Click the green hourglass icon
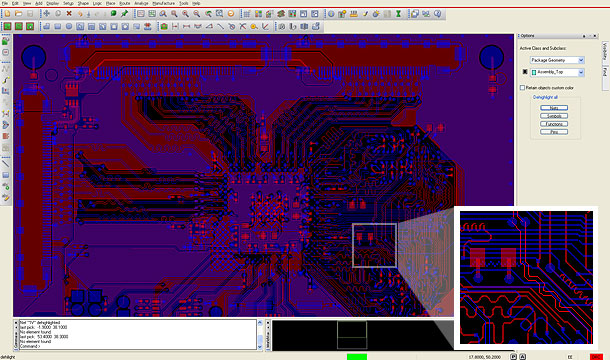Image resolution: width=610 pixels, height=360 pixels. [x=398, y=14]
